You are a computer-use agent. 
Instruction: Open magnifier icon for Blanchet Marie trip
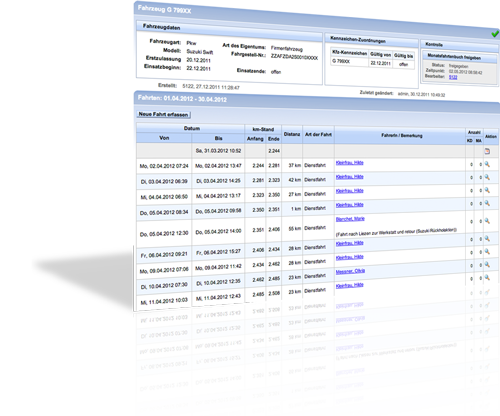tap(487, 221)
